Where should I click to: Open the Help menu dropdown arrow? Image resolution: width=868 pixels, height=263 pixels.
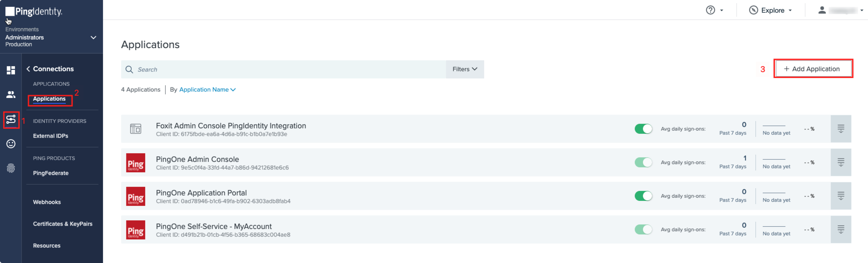(x=721, y=10)
